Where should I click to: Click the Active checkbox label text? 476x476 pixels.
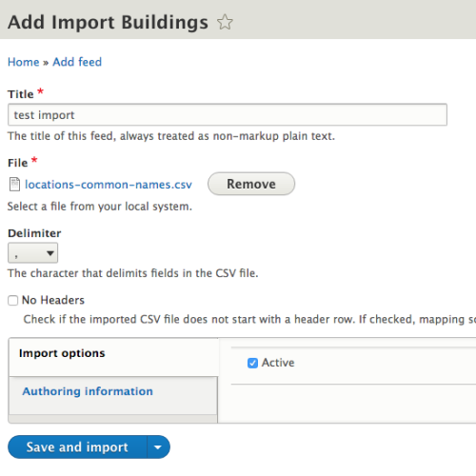pyautogui.click(x=278, y=363)
